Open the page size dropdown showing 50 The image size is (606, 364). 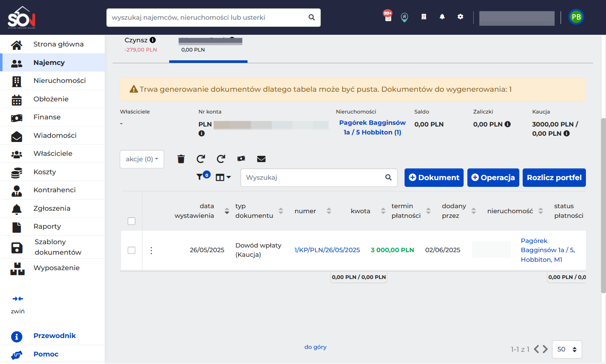(x=567, y=349)
